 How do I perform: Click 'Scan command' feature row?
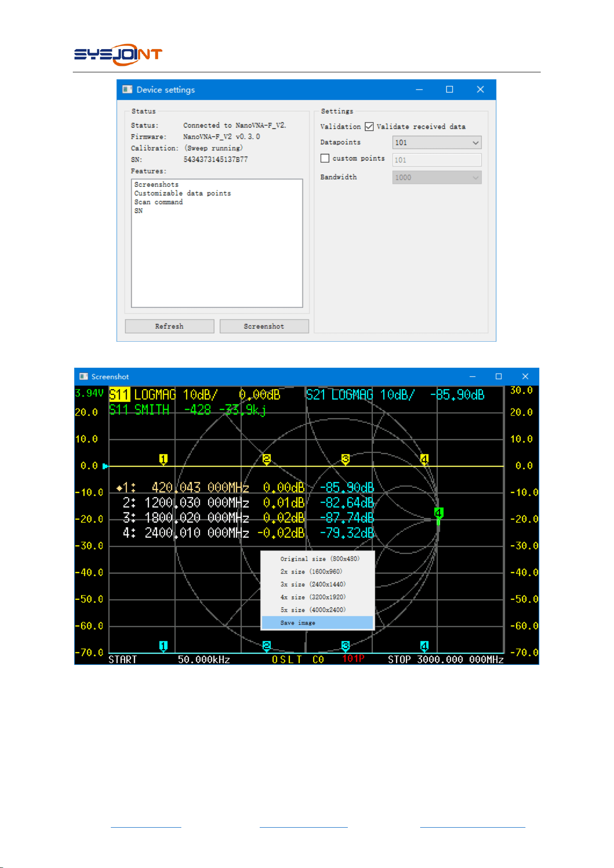point(159,202)
